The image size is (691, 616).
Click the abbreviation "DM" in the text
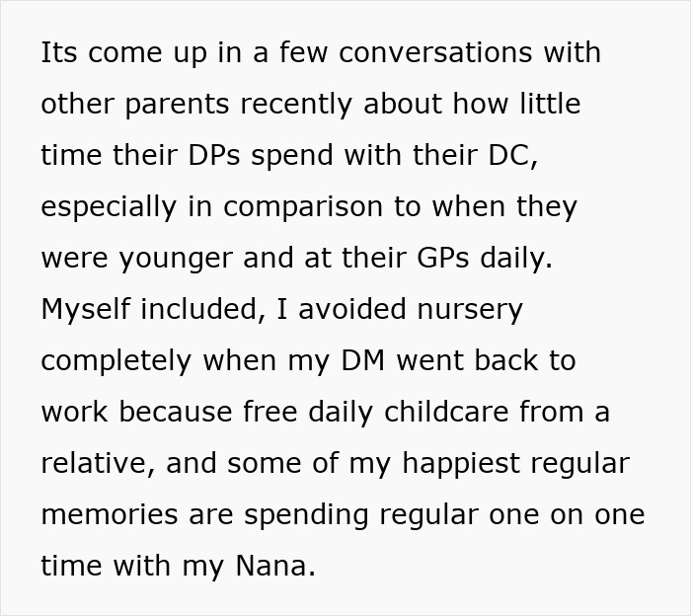[x=363, y=360]
